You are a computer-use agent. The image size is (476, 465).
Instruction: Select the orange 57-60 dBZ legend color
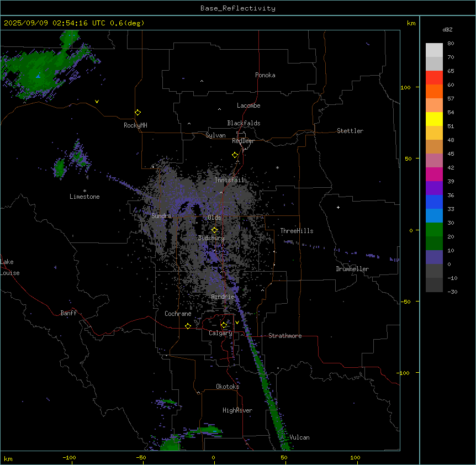pyautogui.click(x=434, y=91)
